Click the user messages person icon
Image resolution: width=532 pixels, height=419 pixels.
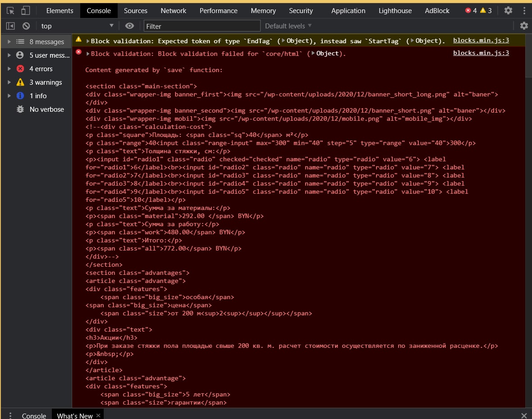pyautogui.click(x=20, y=55)
